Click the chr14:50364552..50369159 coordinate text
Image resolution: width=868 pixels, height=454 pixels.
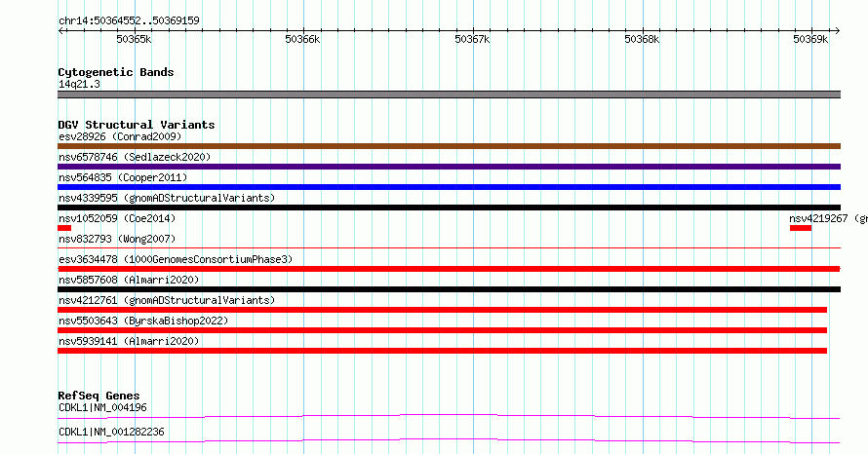click(x=129, y=20)
